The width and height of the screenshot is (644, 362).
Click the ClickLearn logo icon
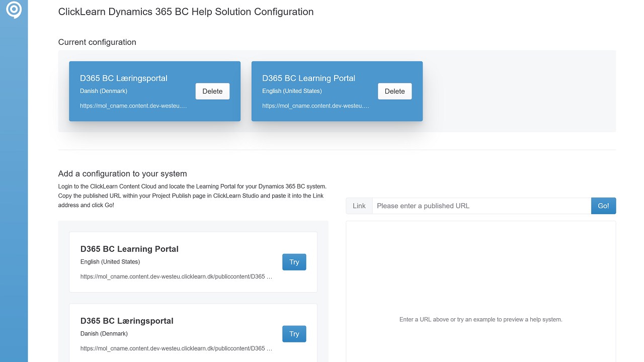pos(14,10)
